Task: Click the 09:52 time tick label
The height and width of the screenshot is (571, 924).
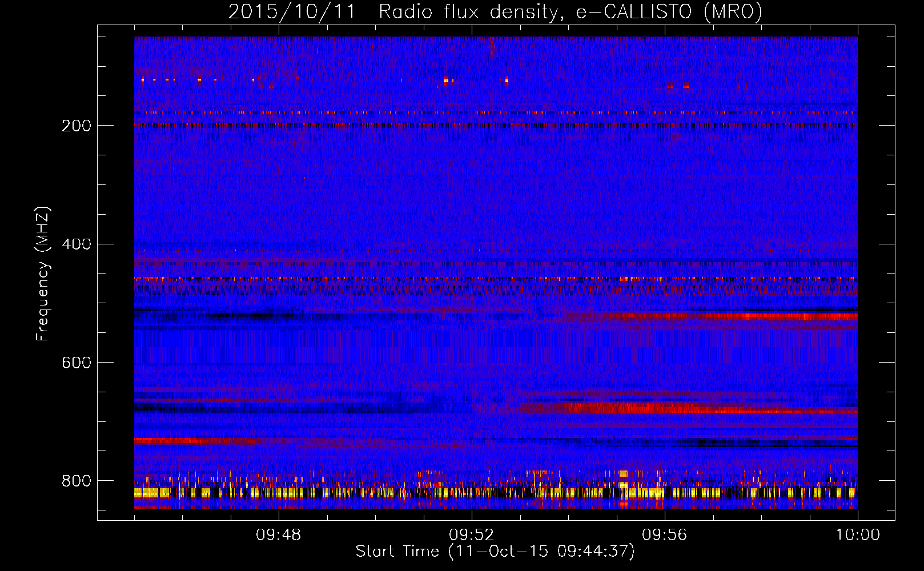Action: coord(472,535)
